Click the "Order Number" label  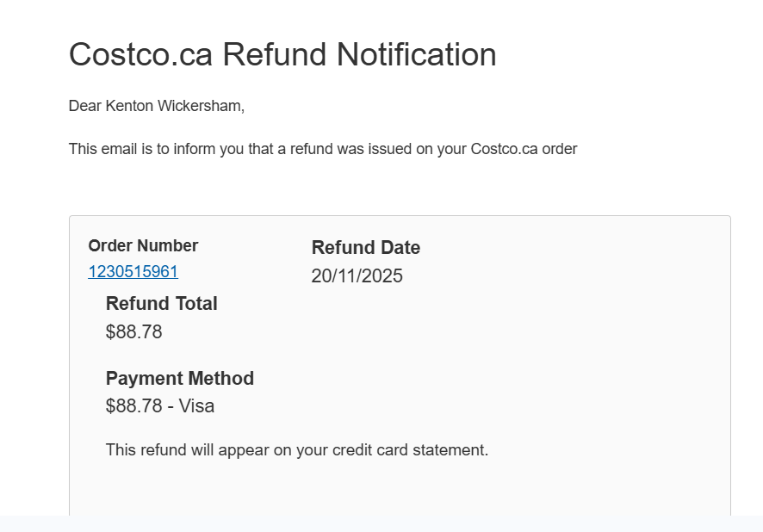143,246
